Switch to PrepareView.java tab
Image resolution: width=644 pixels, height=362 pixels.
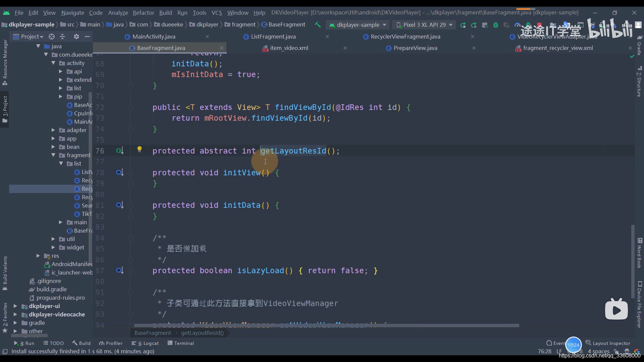(x=415, y=48)
